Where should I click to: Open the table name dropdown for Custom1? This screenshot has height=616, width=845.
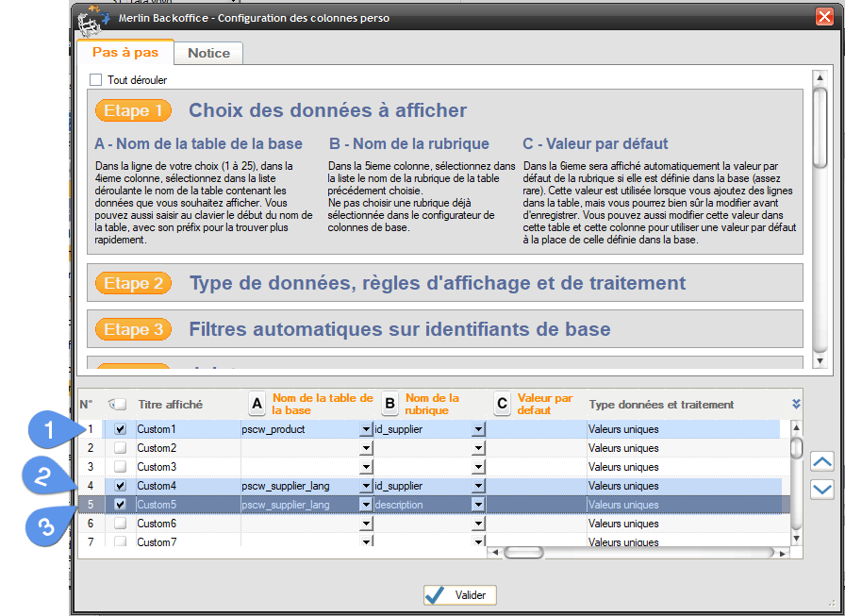point(365,429)
